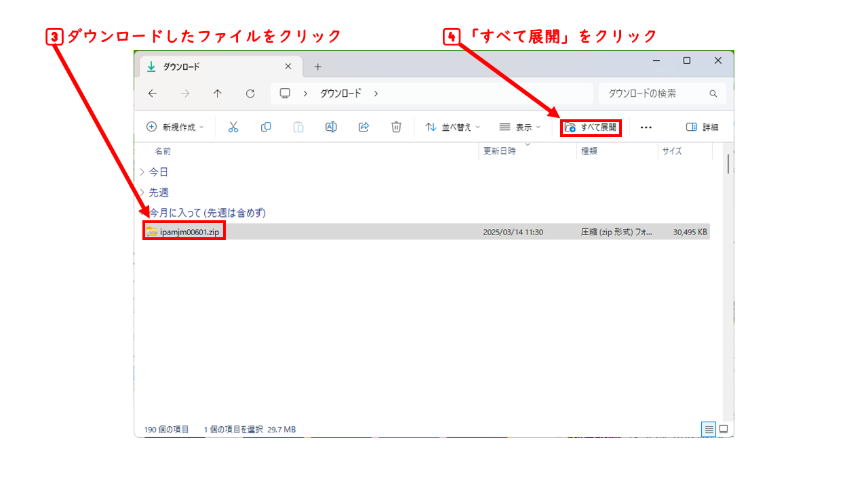Click 1 個の項目を選択 29.7 MB status

[250, 430]
